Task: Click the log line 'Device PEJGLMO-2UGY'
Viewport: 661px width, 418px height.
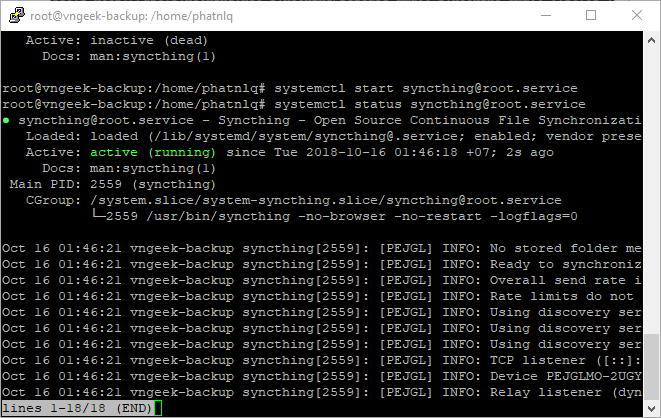Action: click(x=322, y=377)
